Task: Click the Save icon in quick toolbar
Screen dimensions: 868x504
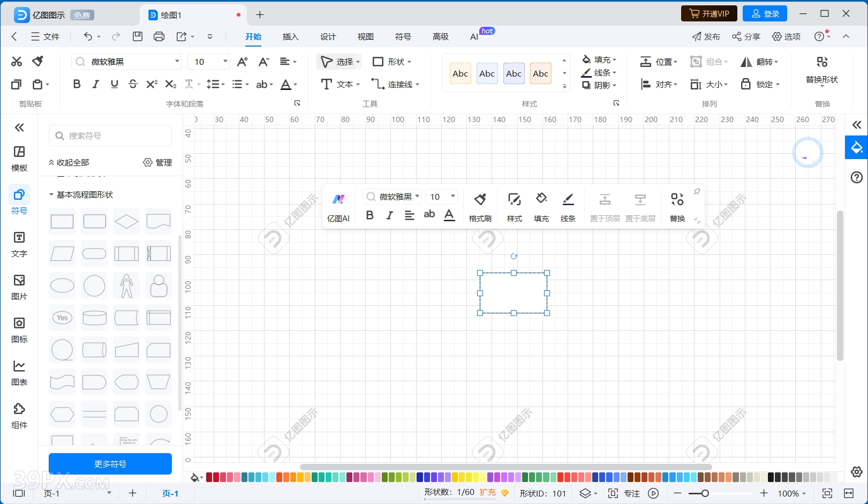Action: point(138,36)
